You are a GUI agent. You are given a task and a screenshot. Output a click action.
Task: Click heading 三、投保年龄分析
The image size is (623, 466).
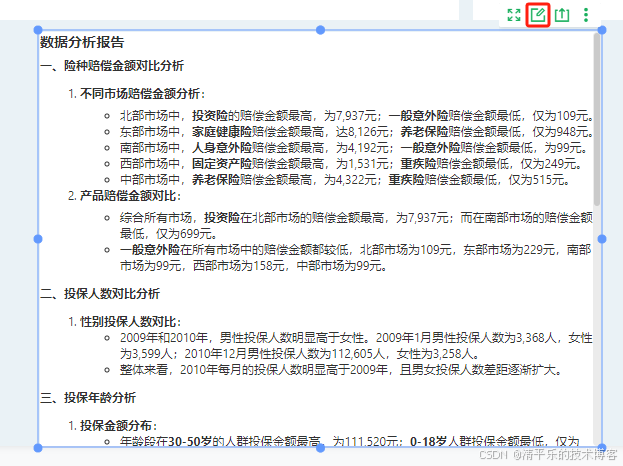coord(88,398)
